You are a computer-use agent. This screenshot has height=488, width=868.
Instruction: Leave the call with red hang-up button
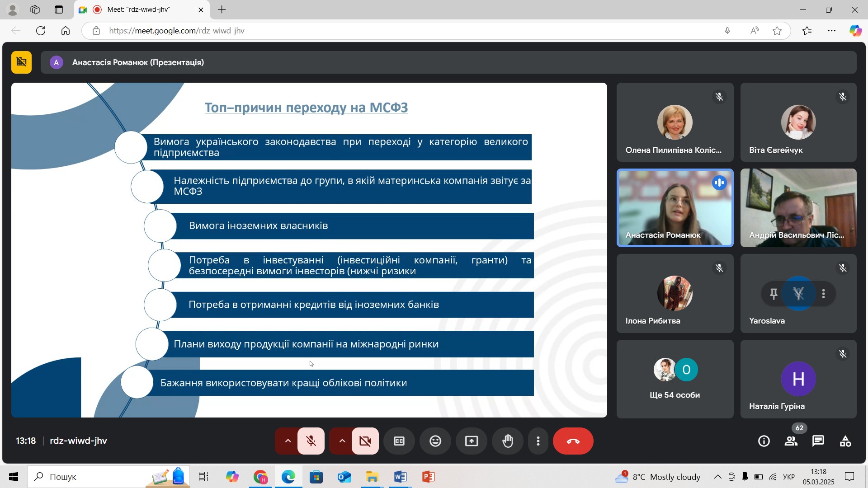(573, 441)
